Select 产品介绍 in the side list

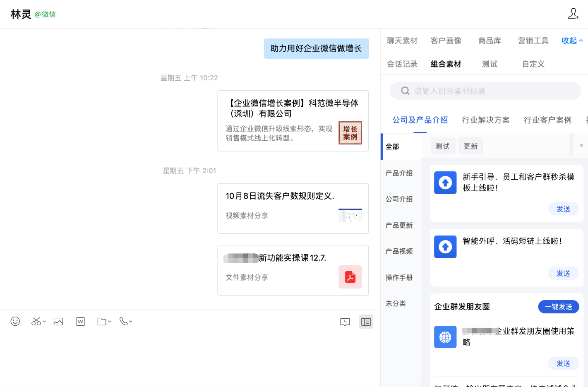click(399, 173)
